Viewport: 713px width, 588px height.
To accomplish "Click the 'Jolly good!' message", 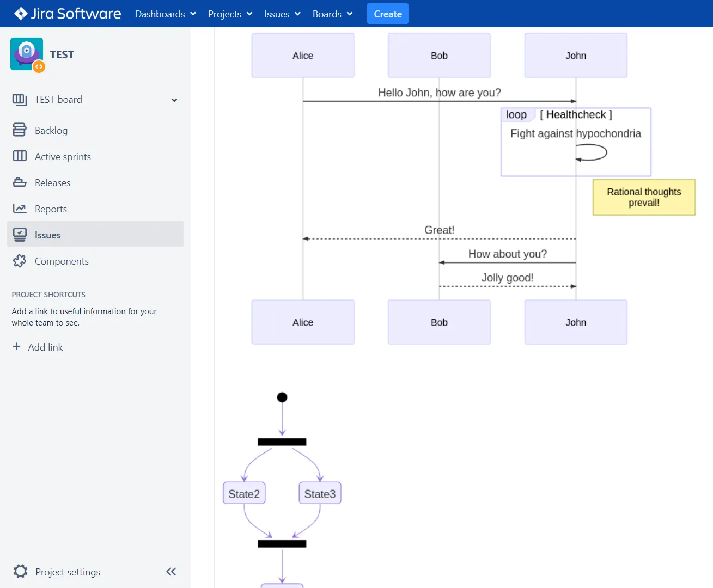I will click(507, 278).
